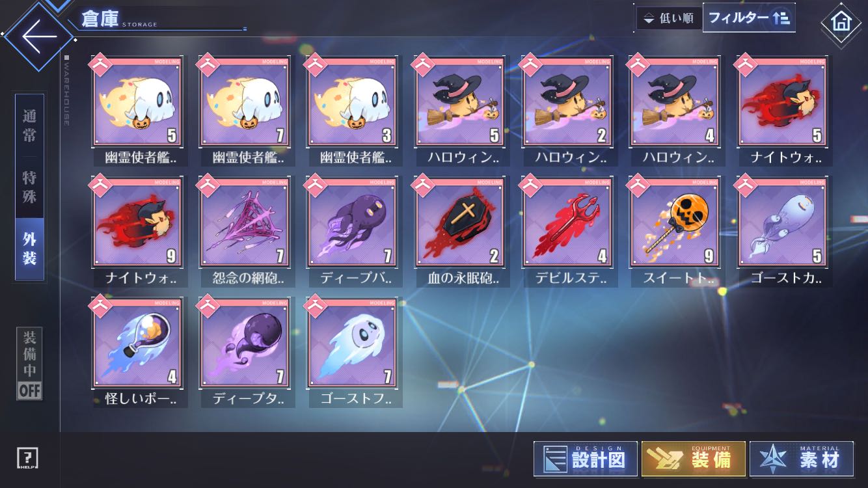Select the 血の永眠砲 coffin skin item

[461, 231]
